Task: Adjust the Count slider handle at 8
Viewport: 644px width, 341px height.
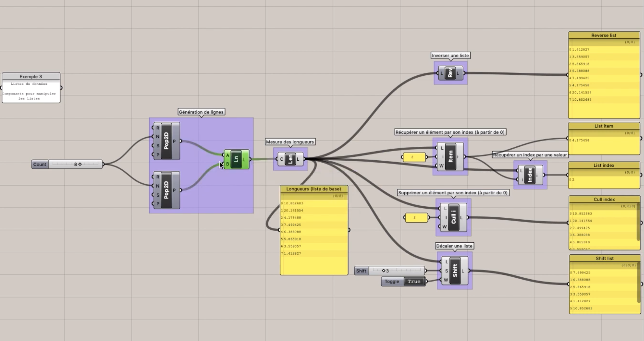Action: [x=80, y=164]
